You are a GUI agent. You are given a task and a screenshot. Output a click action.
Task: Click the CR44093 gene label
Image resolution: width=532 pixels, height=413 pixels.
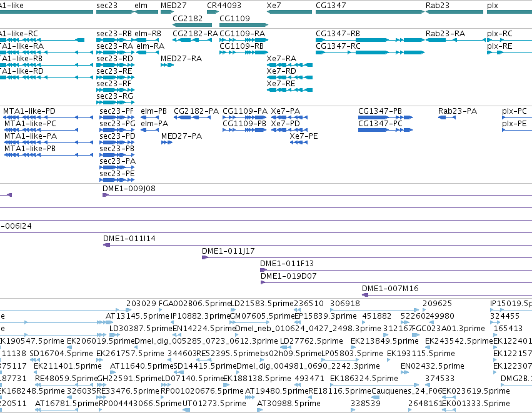coord(224,6)
